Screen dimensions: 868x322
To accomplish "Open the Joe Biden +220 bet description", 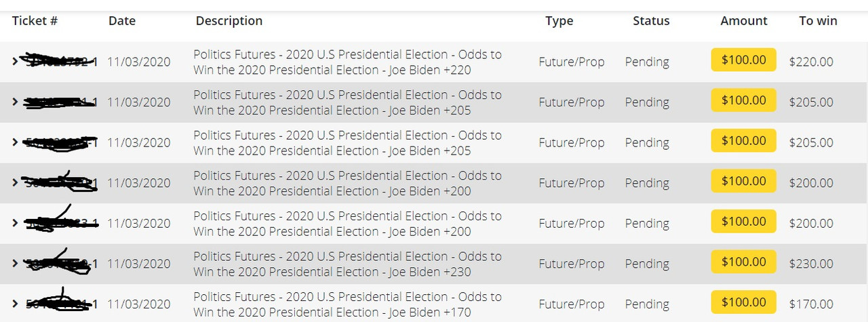I will [x=347, y=62].
